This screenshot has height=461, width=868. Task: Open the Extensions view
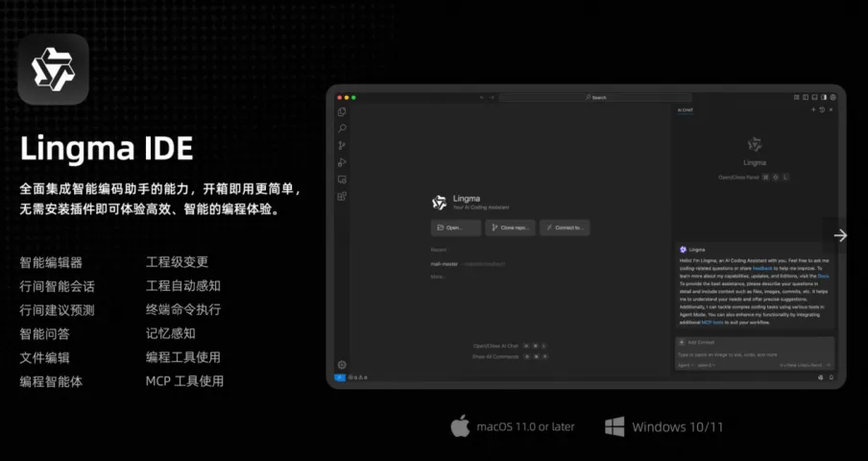[x=342, y=196]
